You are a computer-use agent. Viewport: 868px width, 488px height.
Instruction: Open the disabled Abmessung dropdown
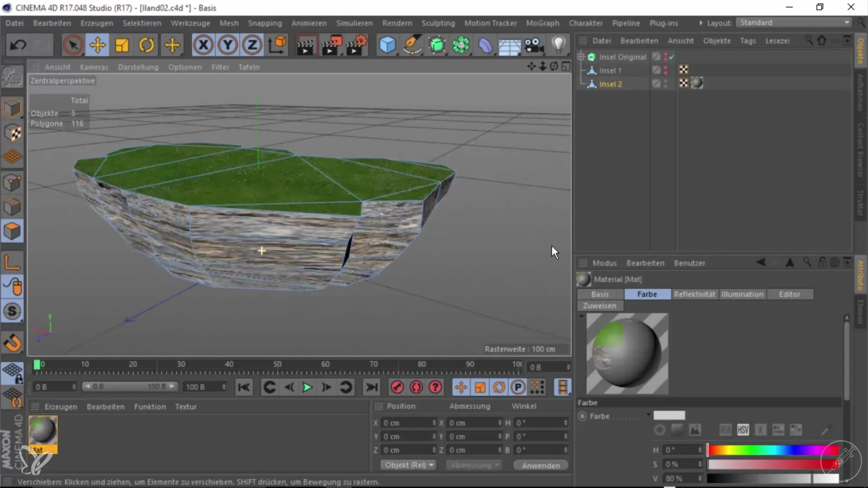(x=474, y=465)
